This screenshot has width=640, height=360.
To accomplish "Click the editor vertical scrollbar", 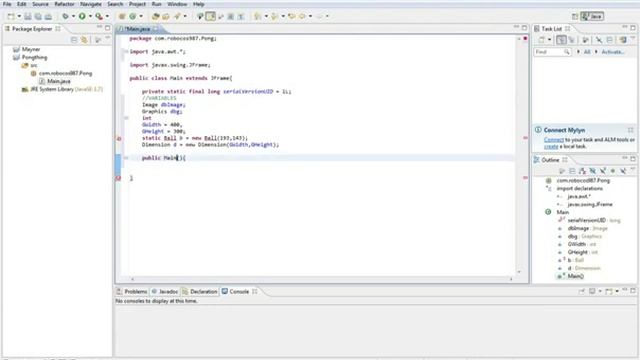I will point(519,155).
